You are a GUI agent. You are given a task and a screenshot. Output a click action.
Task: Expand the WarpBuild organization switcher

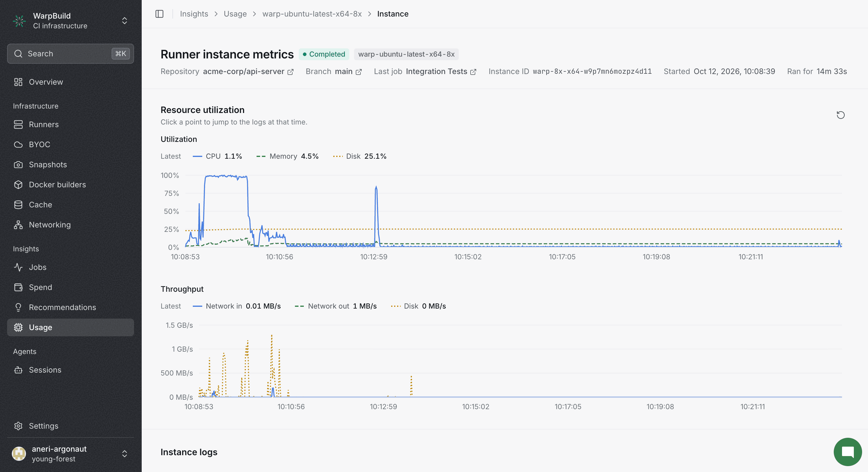(x=124, y=21)
